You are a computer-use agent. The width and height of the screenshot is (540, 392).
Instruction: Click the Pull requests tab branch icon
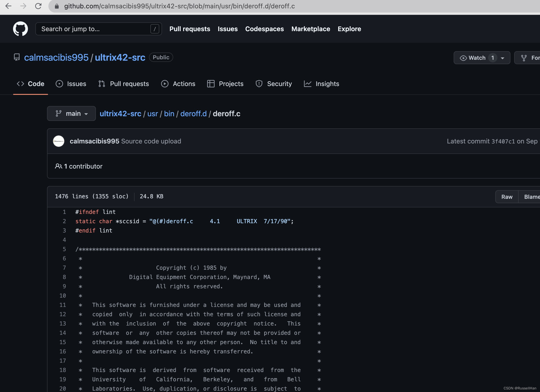[x=102, y=84]
